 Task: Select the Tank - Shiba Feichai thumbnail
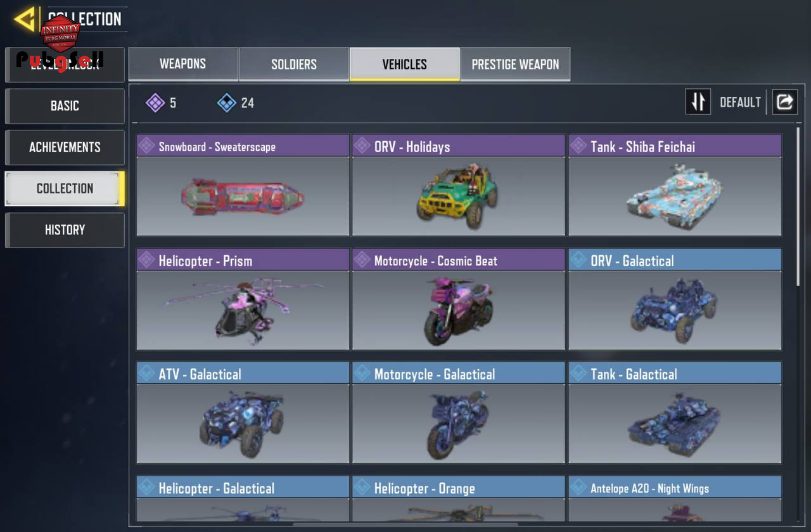675,196
